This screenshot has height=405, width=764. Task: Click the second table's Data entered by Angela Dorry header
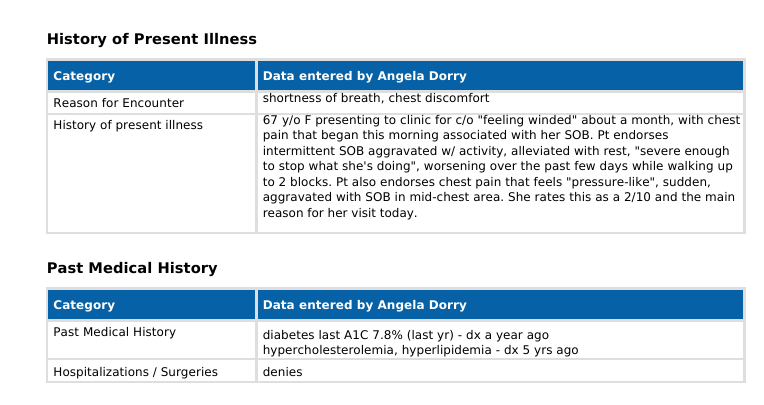coord(364,305)
